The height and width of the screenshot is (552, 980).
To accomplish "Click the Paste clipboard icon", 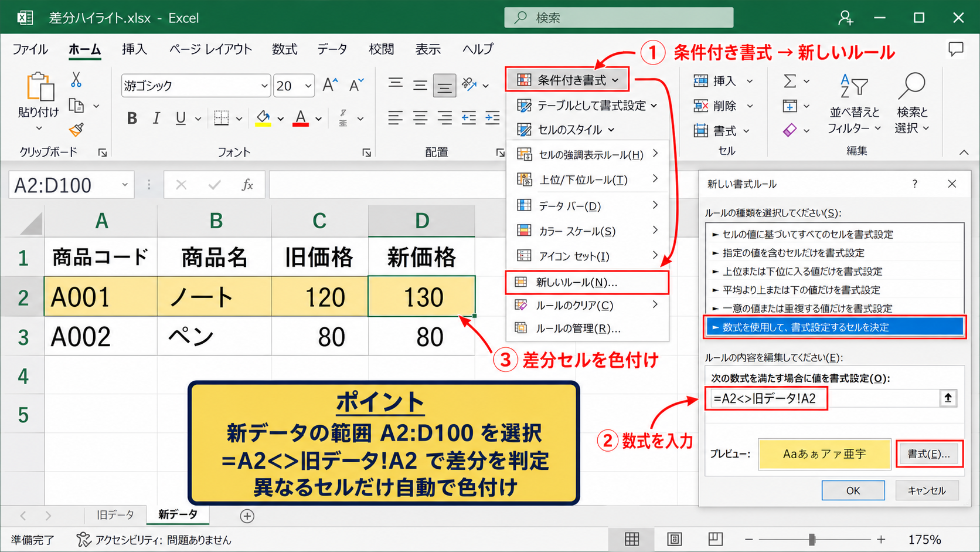I will (40, 87).
